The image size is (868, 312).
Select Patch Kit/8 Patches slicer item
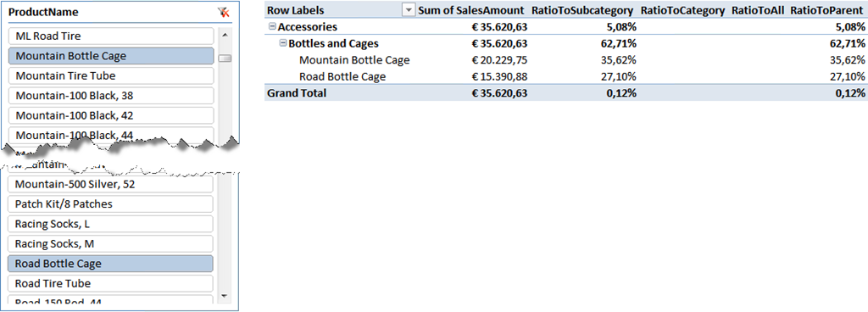click(x=111, y=204)
